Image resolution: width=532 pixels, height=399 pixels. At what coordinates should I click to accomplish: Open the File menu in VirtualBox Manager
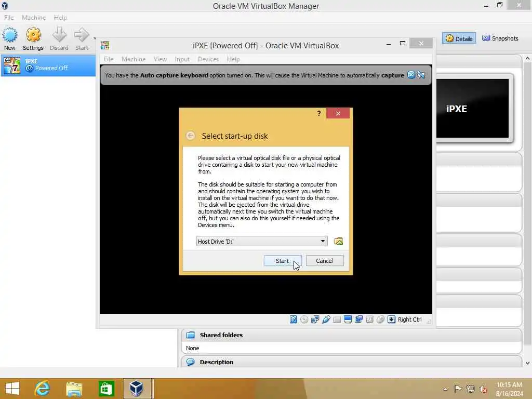(x=9, y=17)
